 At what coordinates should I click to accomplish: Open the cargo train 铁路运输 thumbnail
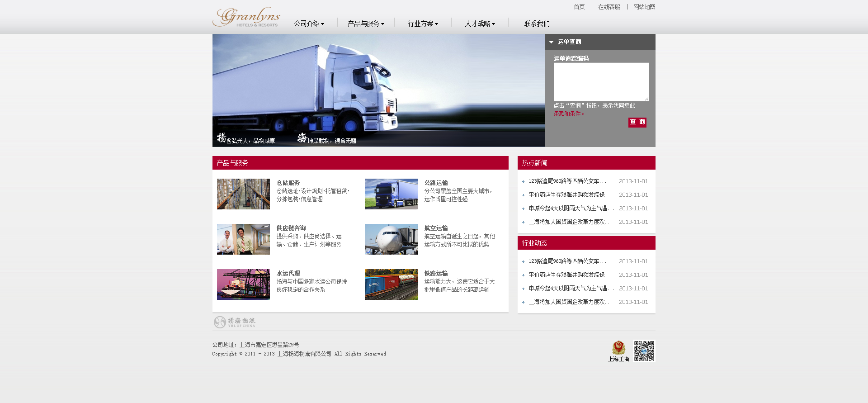[391, 284]
